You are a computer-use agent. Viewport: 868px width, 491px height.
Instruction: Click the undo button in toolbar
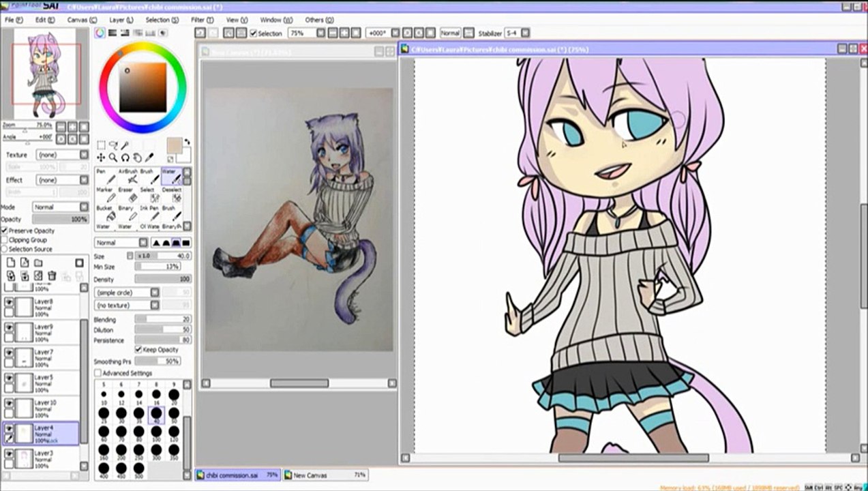tap(200, 33)
